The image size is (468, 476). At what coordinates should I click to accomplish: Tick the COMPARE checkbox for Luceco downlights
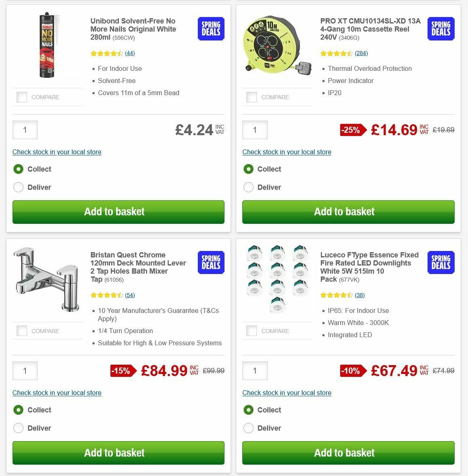click(252, 331)
